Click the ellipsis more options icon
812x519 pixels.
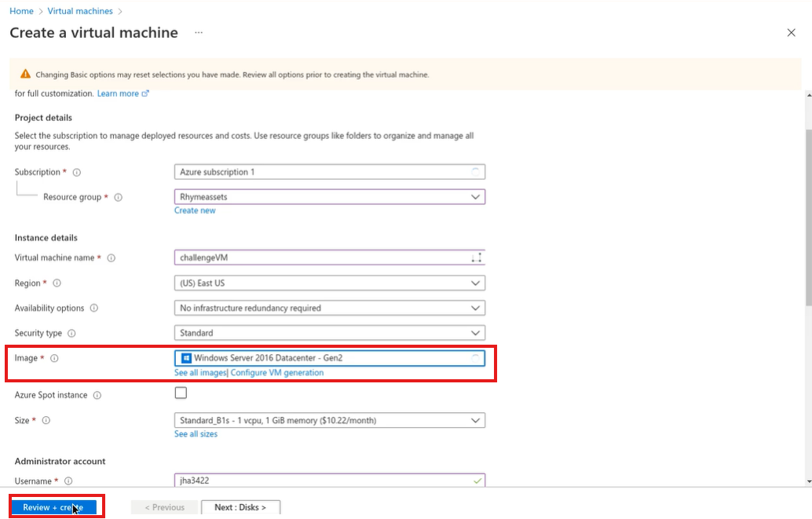[199, 33]
